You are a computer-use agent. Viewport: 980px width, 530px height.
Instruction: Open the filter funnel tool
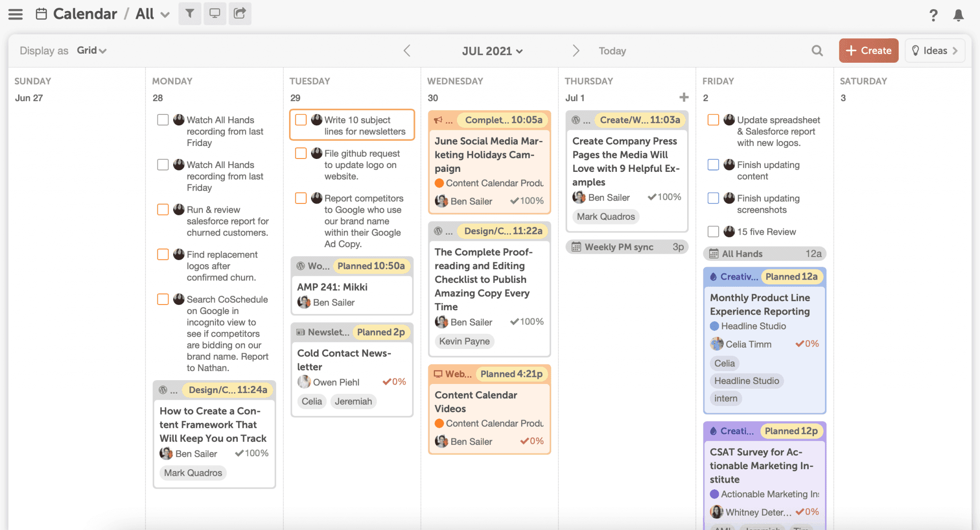coord(190,13)
